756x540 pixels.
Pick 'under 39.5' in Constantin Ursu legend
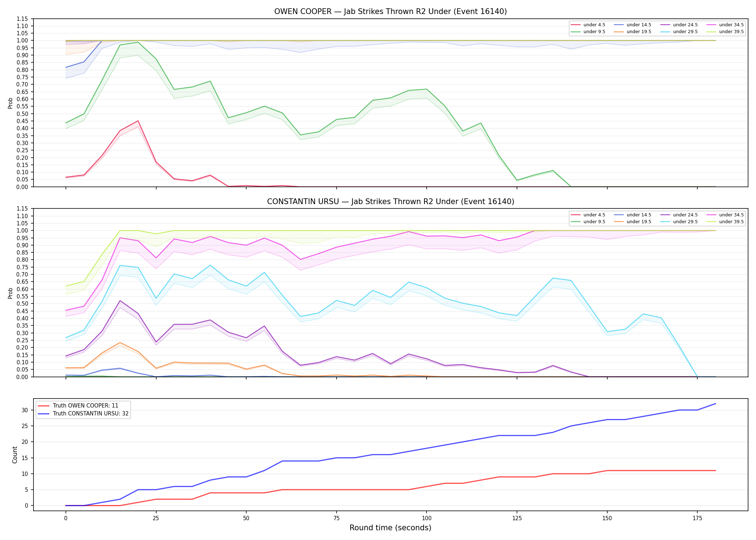point(725,222)
